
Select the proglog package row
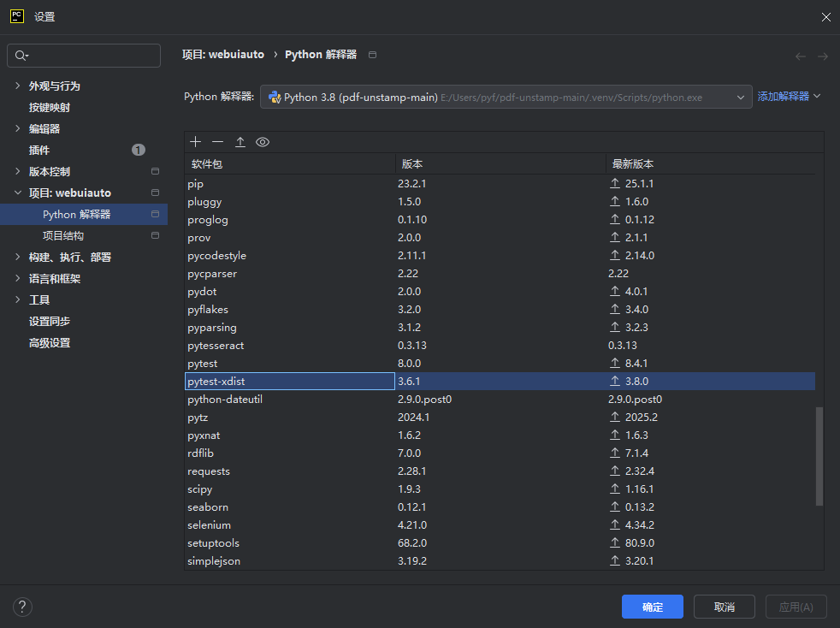click(x=500, y=220)
